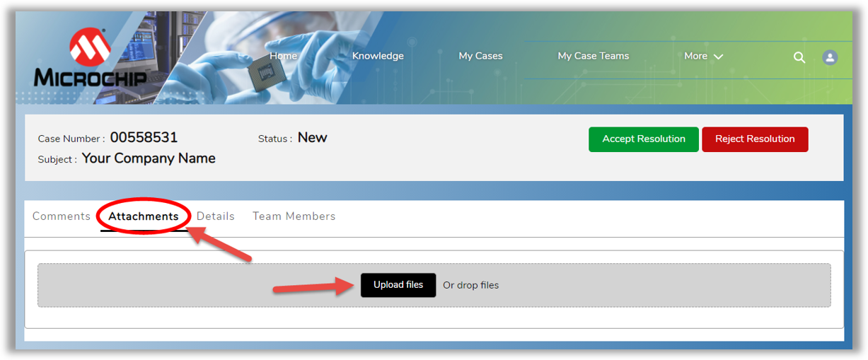The height and width of the screenshot is (360, 868).
Task: Open the Knowledge section
Action: click(x=378, y=57)
